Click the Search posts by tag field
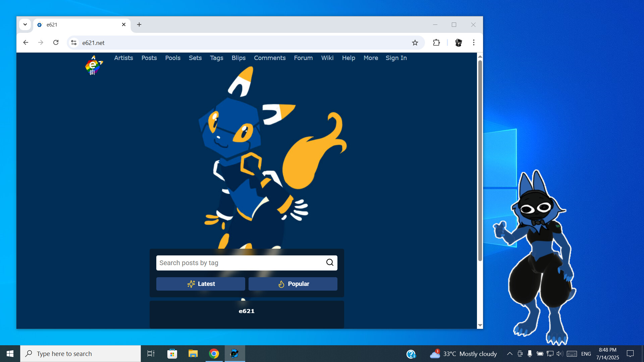Image resolution: width=644 pixels, height=362 pixels. coord(240,263)
